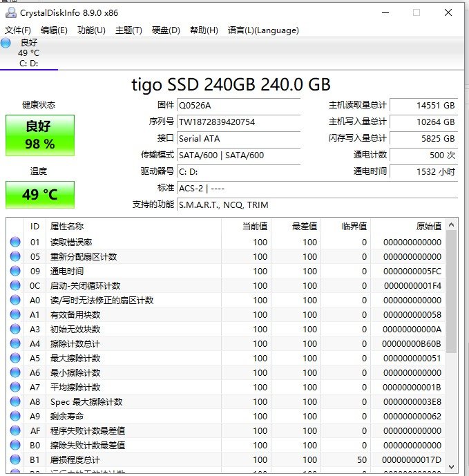This screenshot has height=476, width=469.
Task: Click the 当前值 column header
Action: point(246,226)
